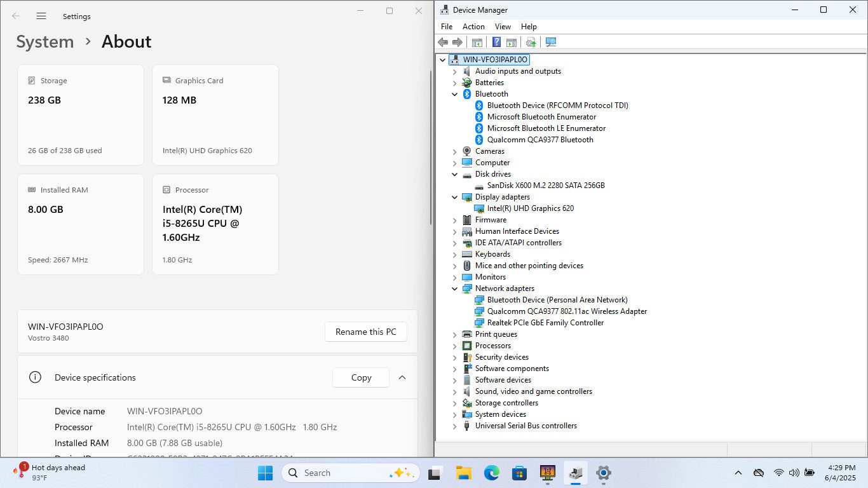Go back using Settings back arrow

16,16
